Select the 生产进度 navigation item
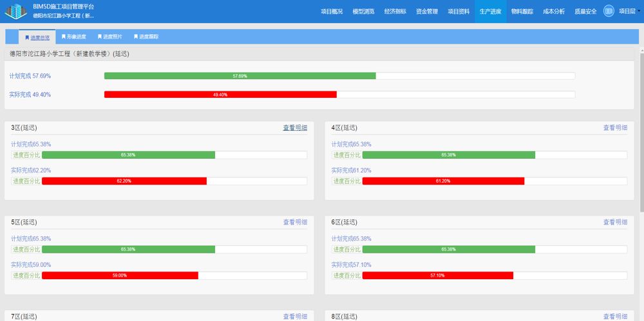Image resolution: width=644 pixels, height=321 pixels. click(490, 12)
